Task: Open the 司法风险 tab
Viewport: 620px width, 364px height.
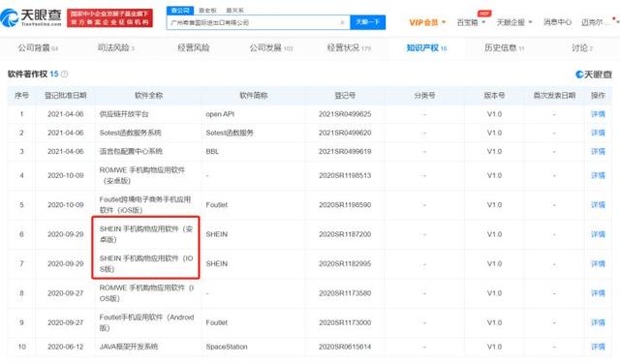Action: [116, 47]
